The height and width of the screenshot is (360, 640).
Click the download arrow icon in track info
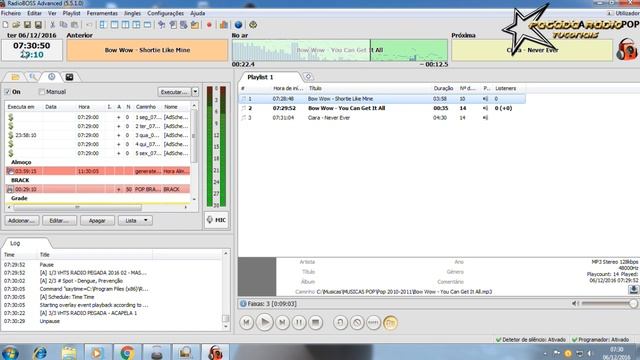pyautogui.click(x=633, y=289)
